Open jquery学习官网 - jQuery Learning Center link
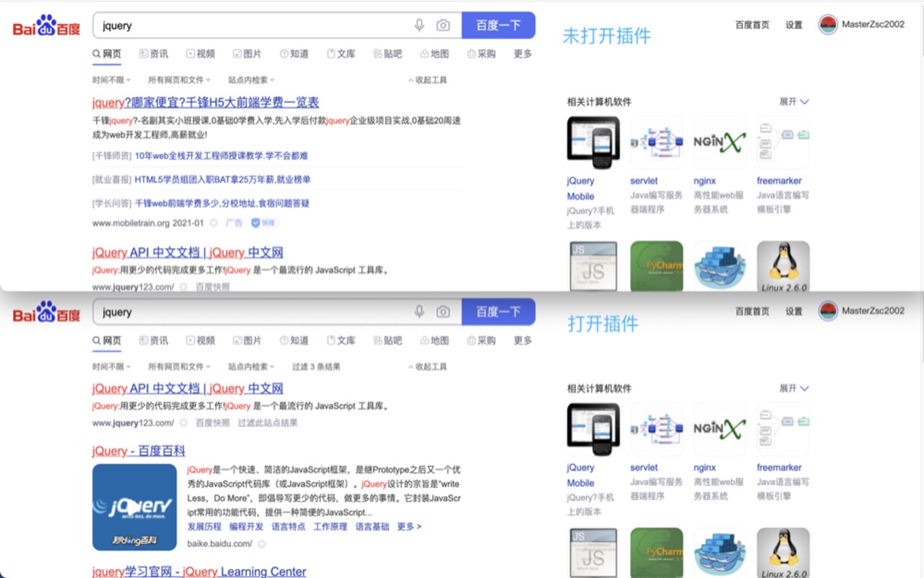924x578 pixels. point(199,571)
